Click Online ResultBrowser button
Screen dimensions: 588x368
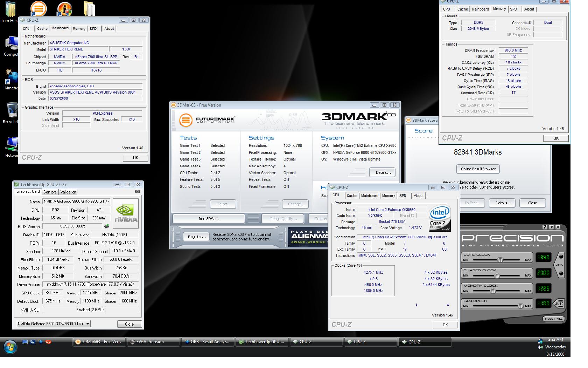pyautogui.click(x=478, y=169)
